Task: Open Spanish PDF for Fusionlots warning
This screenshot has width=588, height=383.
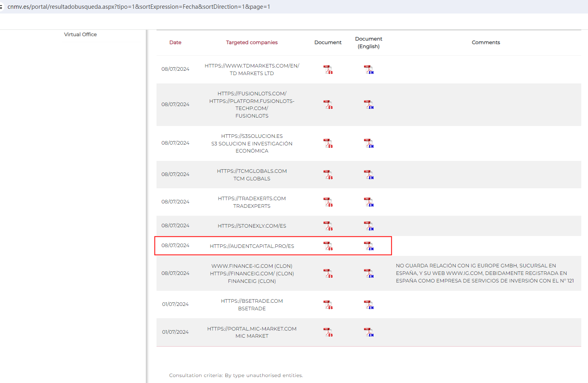Action: (328, 104)
